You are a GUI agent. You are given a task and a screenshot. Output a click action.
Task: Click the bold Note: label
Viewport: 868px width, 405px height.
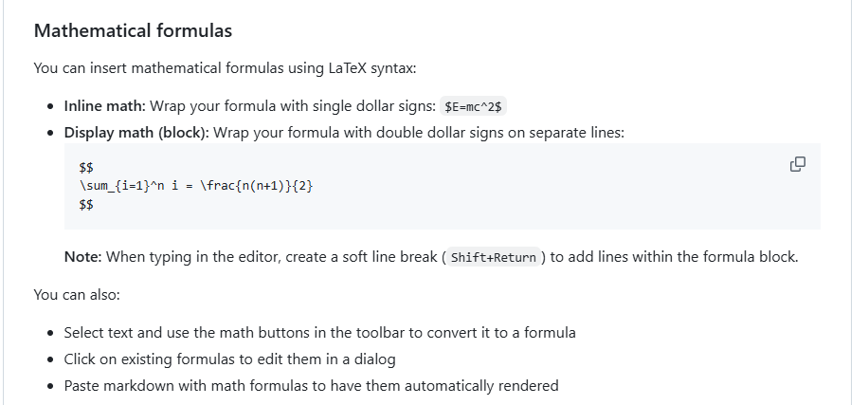click(83, 256)
